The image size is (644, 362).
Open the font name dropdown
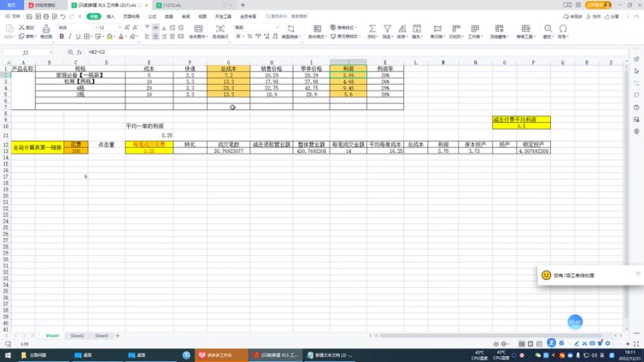(96, 27)
